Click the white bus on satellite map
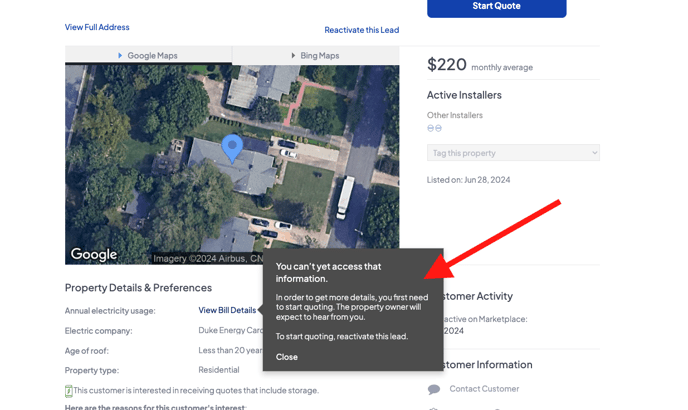Viewport: 688px width, 410px height. click(x=345, y=198)
